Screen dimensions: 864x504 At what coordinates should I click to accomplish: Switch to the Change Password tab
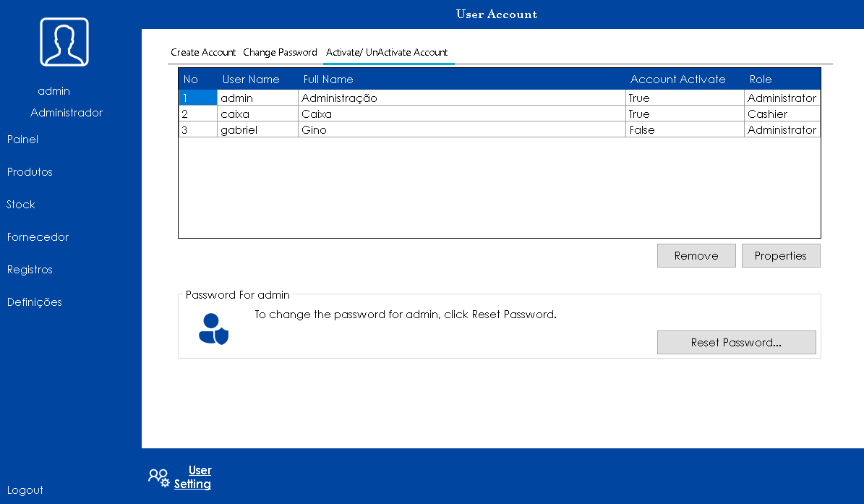pos(280,53)
